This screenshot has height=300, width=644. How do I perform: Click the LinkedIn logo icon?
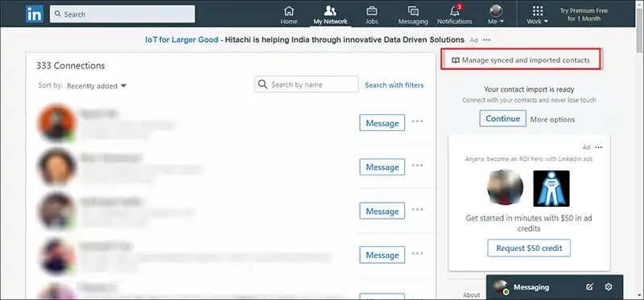coord(34,14)
